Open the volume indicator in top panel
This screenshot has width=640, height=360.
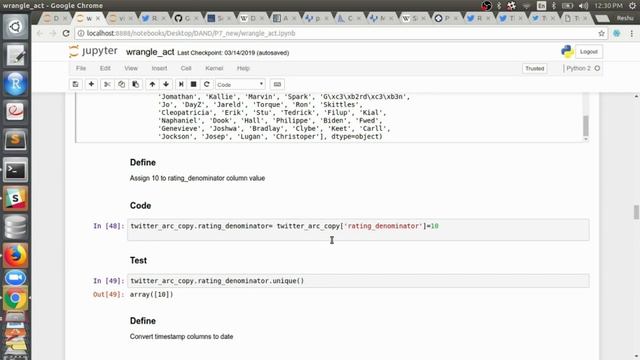coord(583,6)
